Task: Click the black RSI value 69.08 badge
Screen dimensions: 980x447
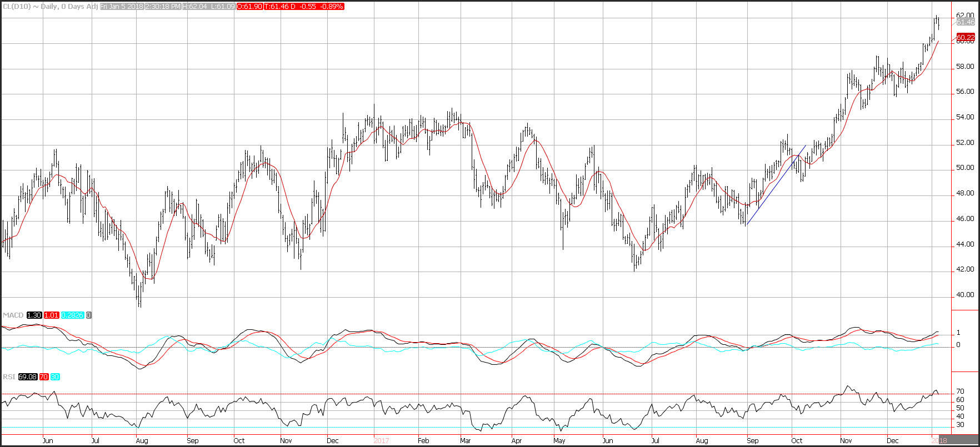Action: pos(27,376)
